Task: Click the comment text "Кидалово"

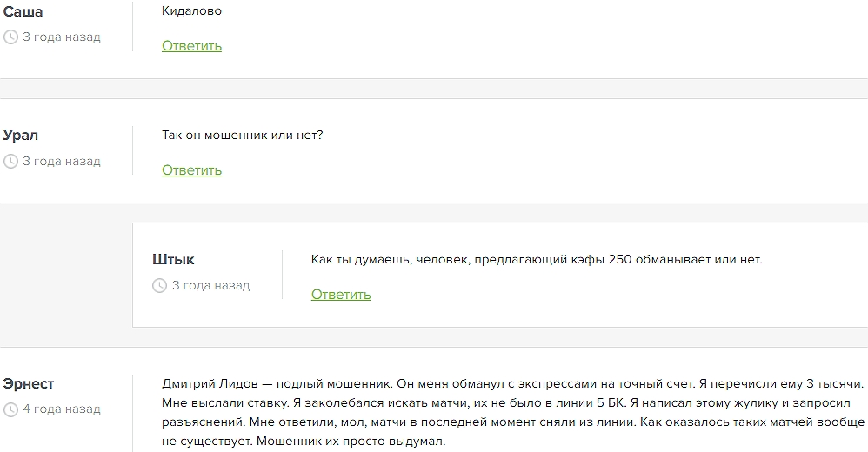Action: (191, 11)
